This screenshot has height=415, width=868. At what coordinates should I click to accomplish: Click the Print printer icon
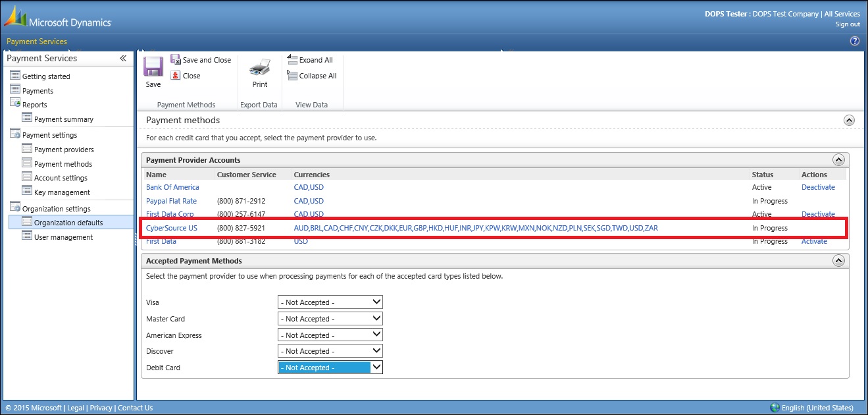(x=260, y=68)
